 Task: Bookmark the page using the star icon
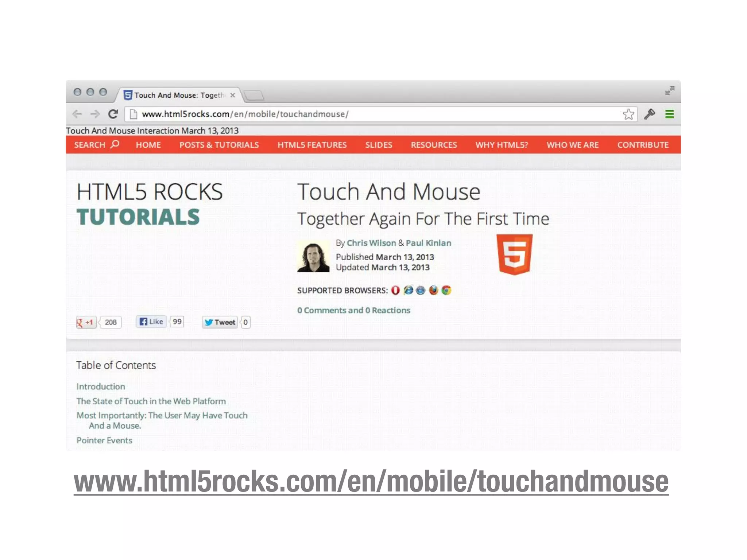[628, 114]
